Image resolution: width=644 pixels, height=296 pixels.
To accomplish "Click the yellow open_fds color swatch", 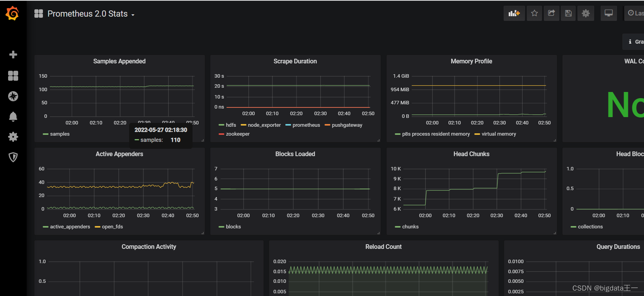I will [x=97, y=227].
